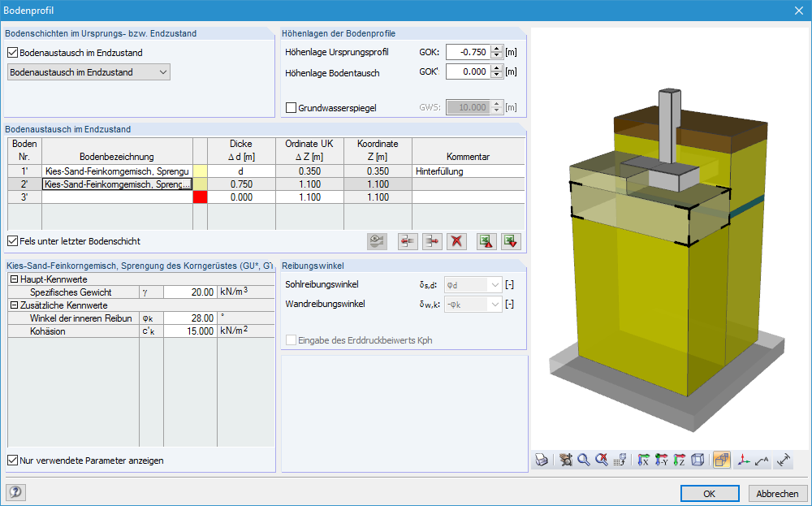Click Bodenbezeichnung cell in row 1'
This screenshot has height=506, width=812.
pyautogui.click(x=117, y=171)
